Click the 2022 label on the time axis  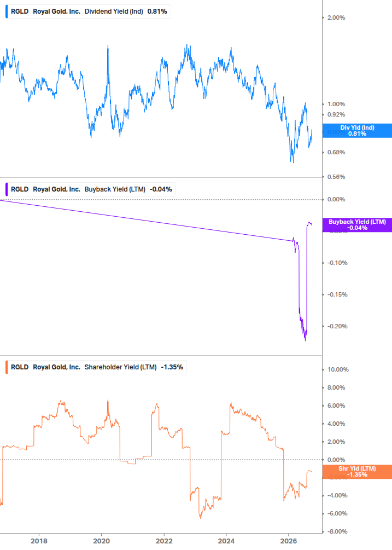164,541
